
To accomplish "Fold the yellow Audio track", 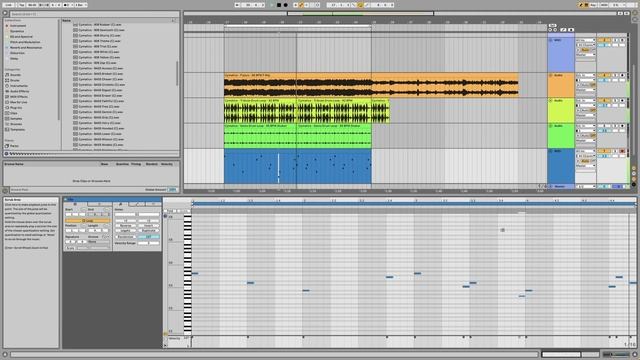I will (551, 100).
